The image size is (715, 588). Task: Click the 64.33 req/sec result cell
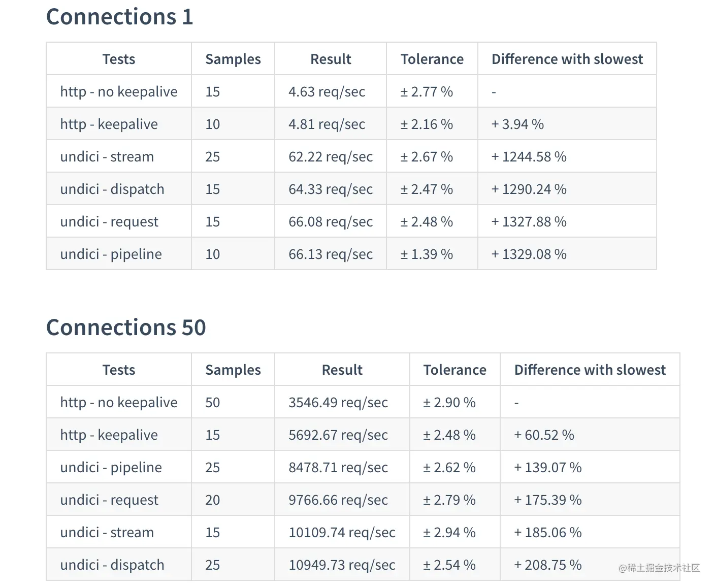coord(331,189)
